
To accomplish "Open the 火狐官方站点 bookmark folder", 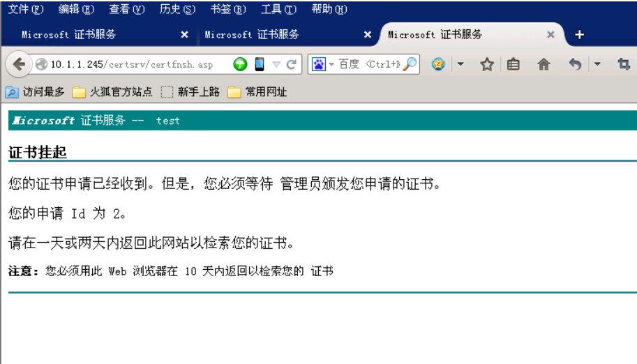I will pyautogui.click(x=112, y=92).
